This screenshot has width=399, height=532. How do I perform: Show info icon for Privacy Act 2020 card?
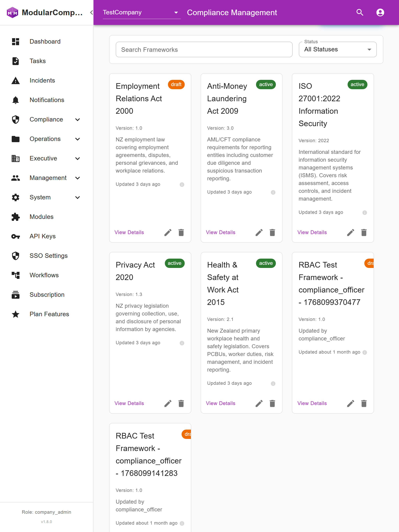(182, 343)
